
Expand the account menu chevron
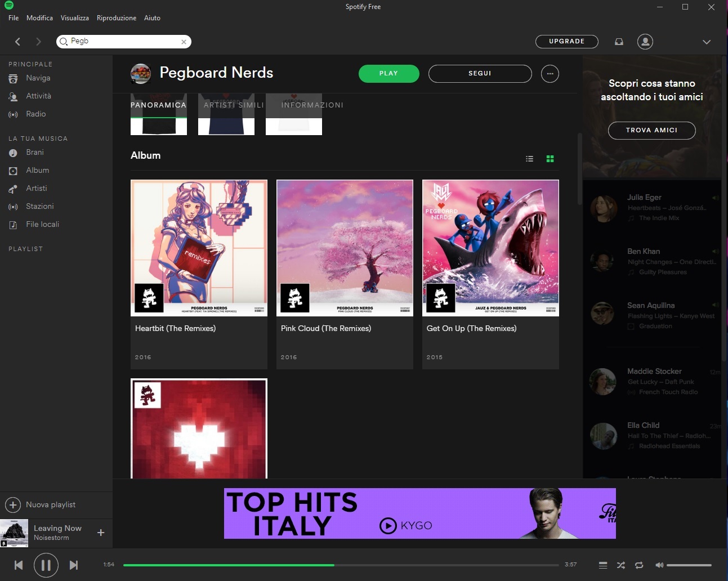tap(706, 42)
